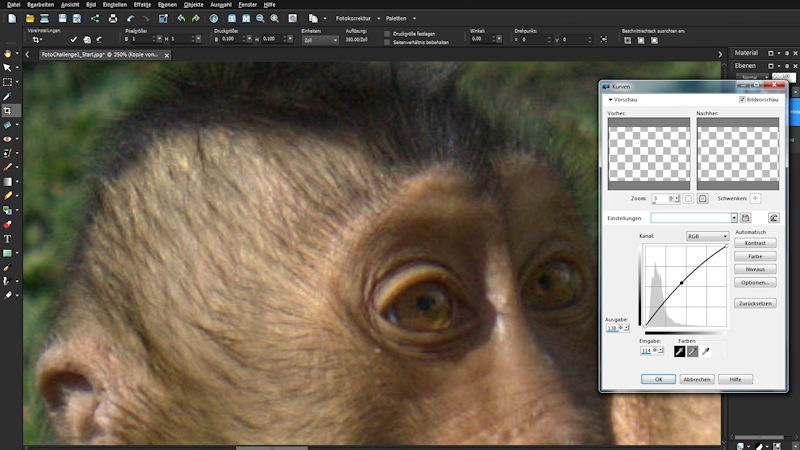
Task: Toggle the Bildvorschau checkbox
Action: (x=741, y=100)
